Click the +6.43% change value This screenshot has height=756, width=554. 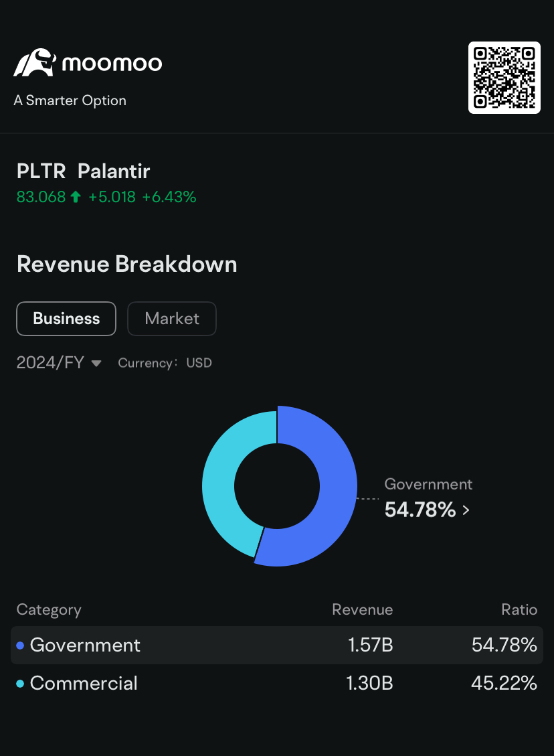[x=169, y=197]
